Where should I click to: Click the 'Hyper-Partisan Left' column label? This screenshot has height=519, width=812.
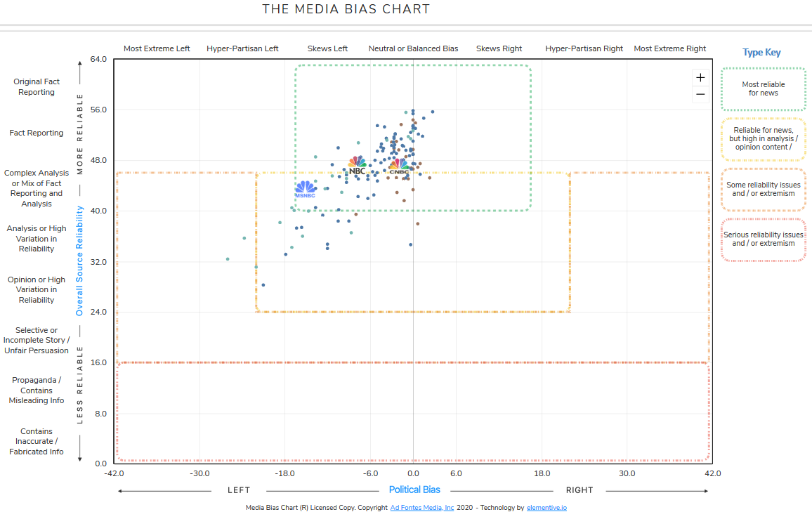coord(242,48)
